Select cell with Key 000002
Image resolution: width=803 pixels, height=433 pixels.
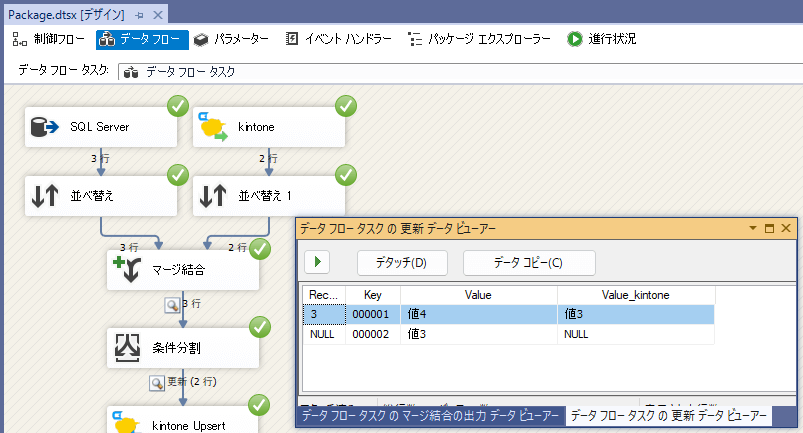point(373,334)
